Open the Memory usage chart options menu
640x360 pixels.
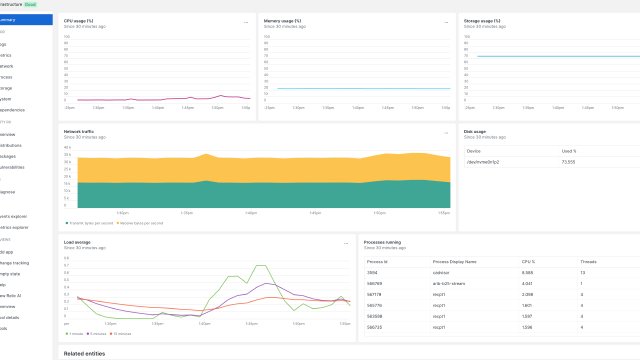(446, 22)
